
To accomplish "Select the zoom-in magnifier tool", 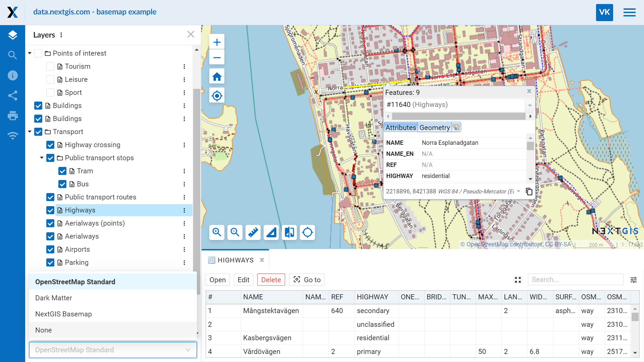I will (217, 232).
